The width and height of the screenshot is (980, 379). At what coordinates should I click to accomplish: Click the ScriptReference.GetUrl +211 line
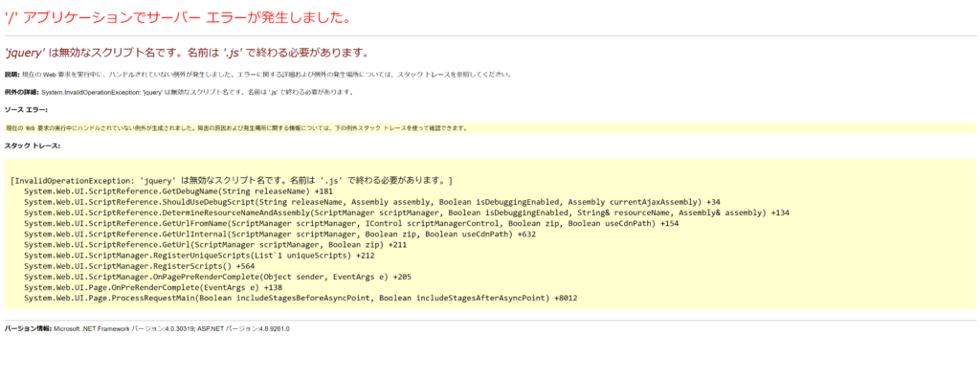tap(215, 245)
